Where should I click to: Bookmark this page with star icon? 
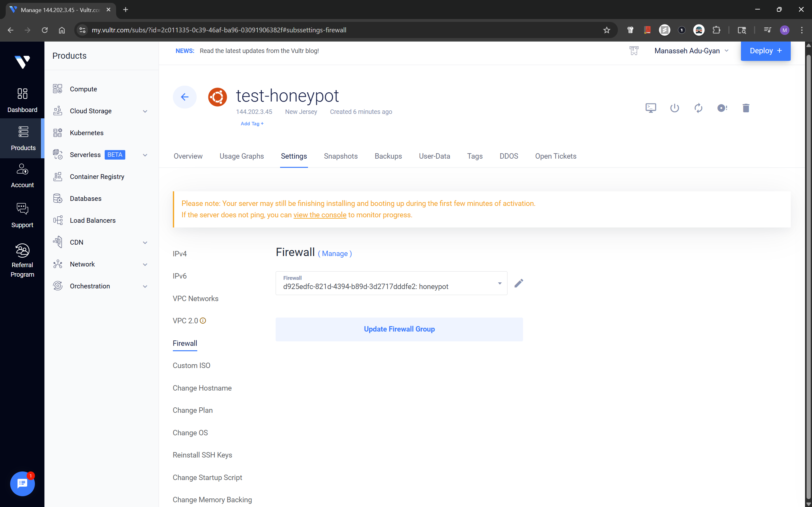tap(606, 30)
